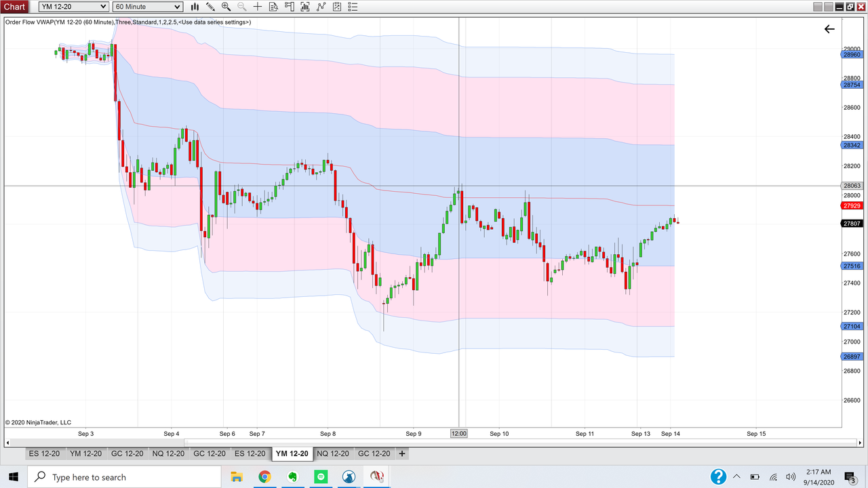Open Spotify from the taskbar
The image size is (868, 488).
pos(320,476)
